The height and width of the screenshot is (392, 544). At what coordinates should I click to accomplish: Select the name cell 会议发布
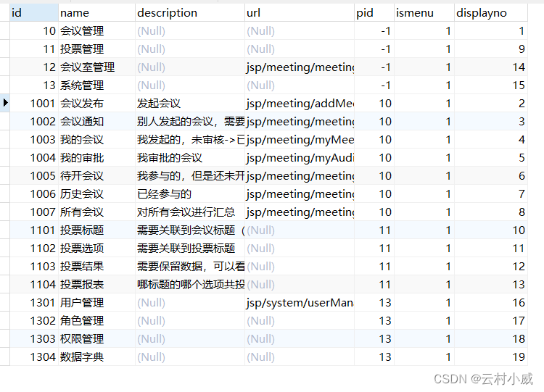point(96,103)
